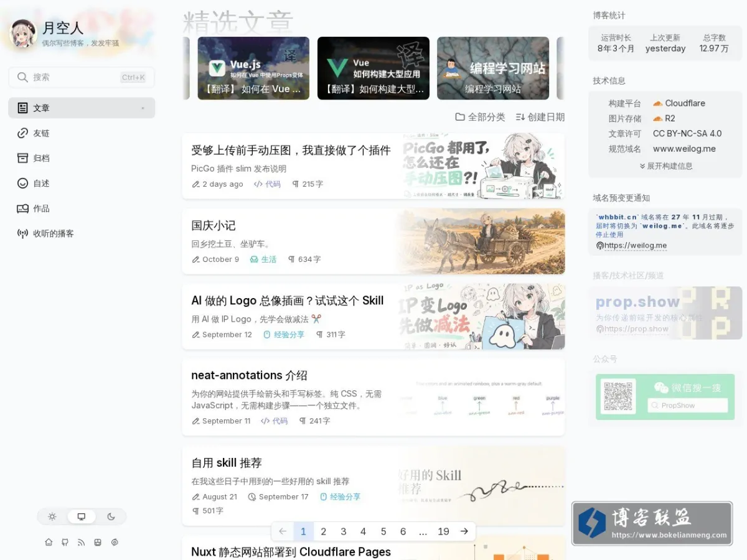Open the 全部分类 category filter dropdown
The image size is (747, 560).
pyautogui.click(x=480, y=117)
